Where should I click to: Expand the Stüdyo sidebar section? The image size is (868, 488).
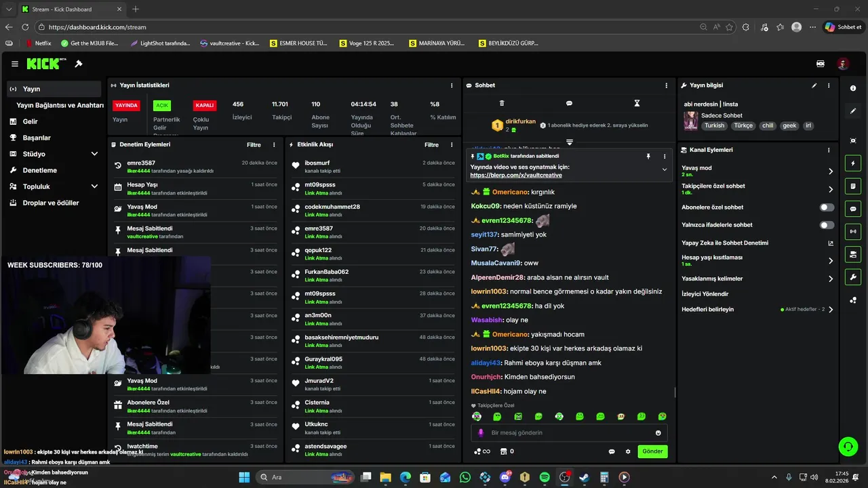coord(94,154)
